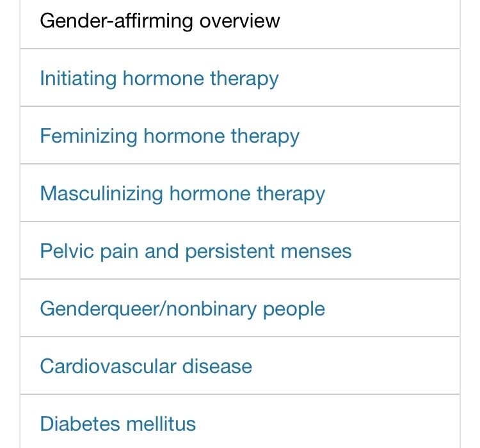Follow the Genderqueer/nonbinary link text

pyautogui.click(x=148, y=309)
